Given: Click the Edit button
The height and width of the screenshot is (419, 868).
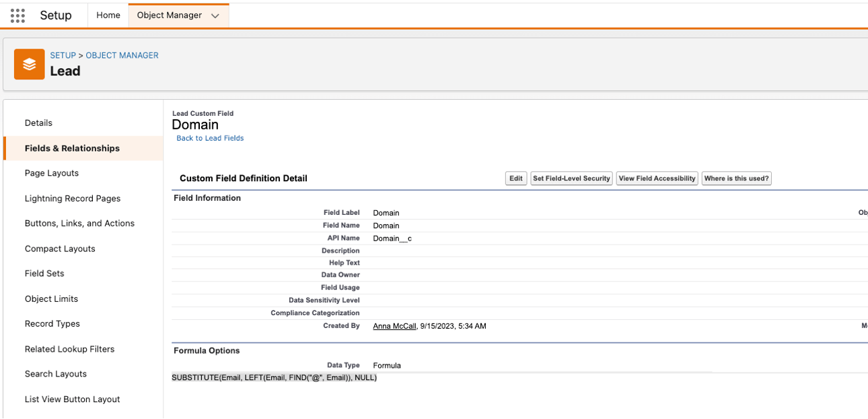Looking at the screenshot, I should pos(516,179).
